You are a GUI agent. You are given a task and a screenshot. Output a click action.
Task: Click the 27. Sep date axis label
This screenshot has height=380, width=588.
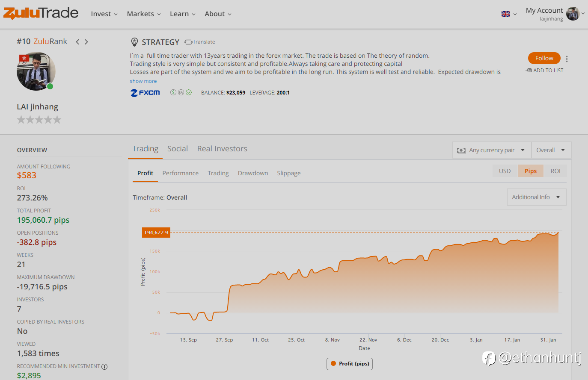coord(224,340)
